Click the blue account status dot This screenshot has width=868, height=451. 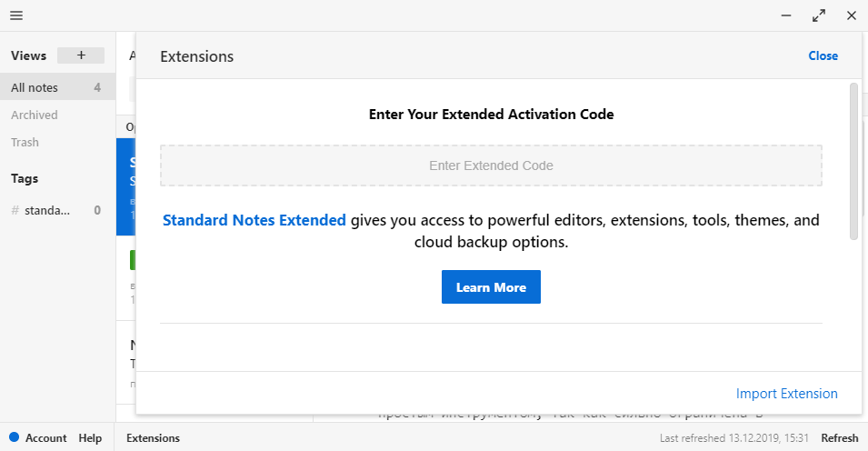click(x=15, y=436)
